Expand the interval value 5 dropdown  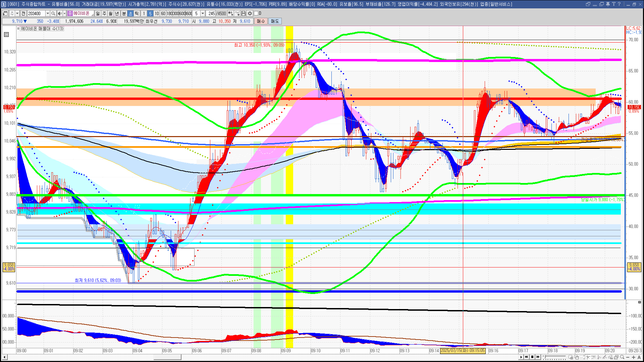[x=203, y=13]
